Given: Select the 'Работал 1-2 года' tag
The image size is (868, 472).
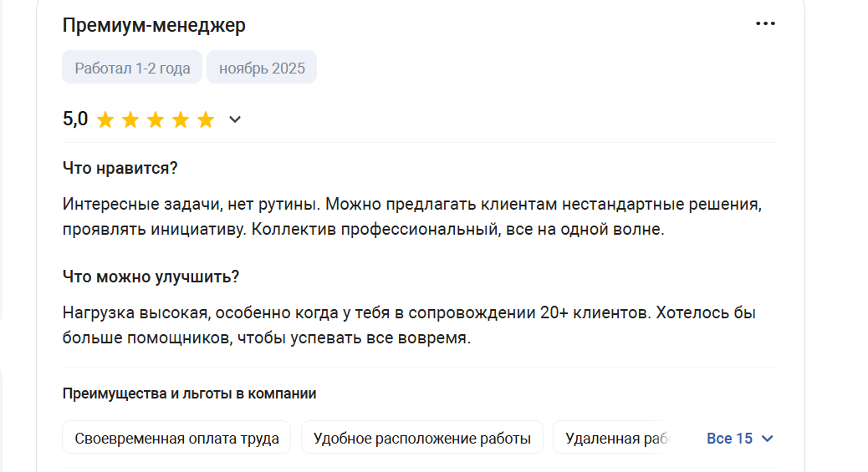Looking at the screenshot, I should coord(132,68).
